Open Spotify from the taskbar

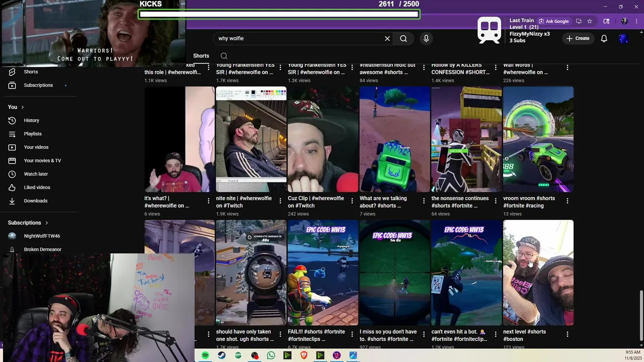tap(205, 355)
